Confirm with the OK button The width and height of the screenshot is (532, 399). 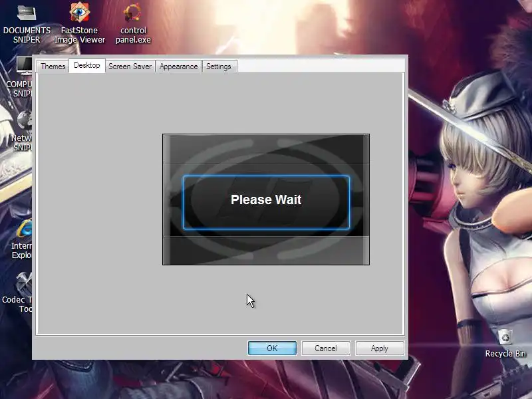272,348
